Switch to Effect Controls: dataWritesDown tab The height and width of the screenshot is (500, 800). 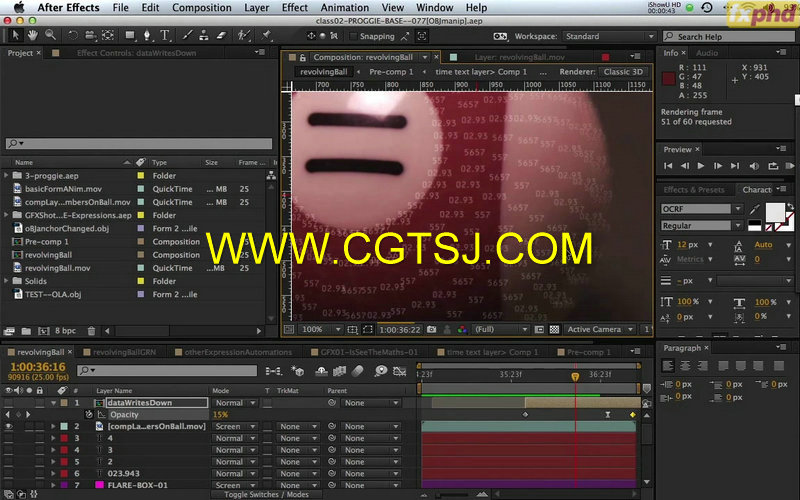coord(136,53)
